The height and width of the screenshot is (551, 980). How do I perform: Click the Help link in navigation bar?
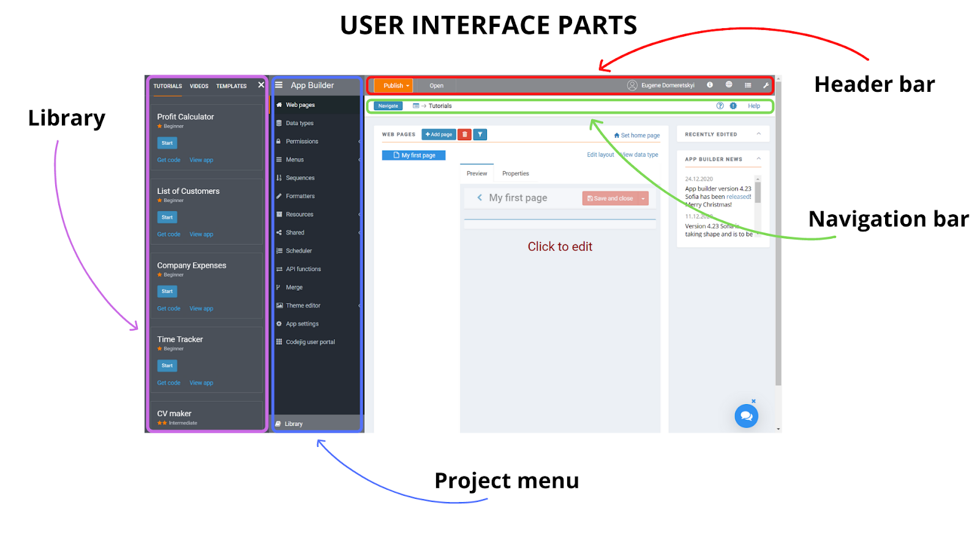(x=754, y=106)
